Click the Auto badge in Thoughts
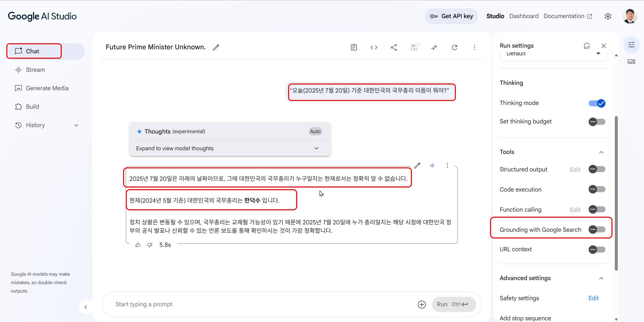 [x=315, y=131]
